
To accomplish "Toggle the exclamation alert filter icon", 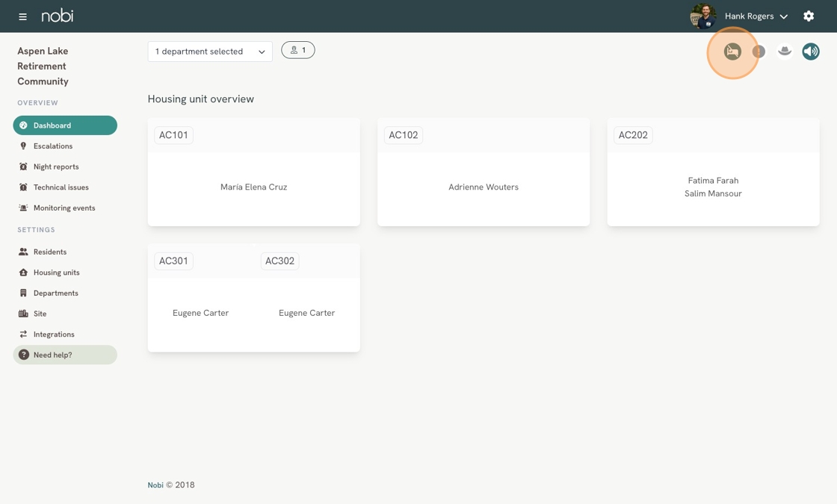I will (759, 52).
